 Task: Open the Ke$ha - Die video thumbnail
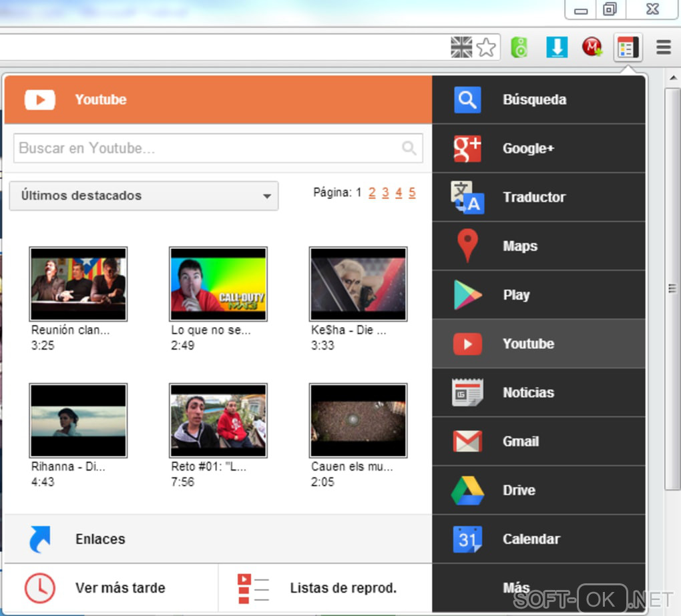point(358,284)
